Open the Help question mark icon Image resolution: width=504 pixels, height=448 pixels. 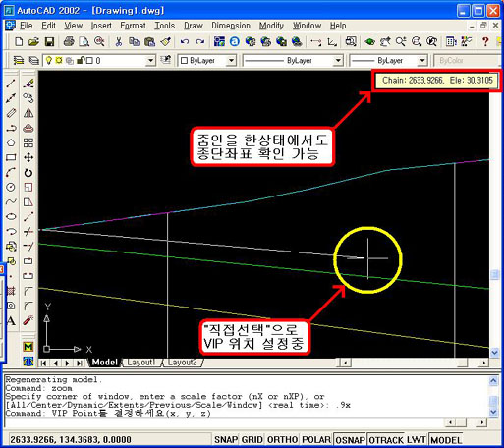coord(485,42)
